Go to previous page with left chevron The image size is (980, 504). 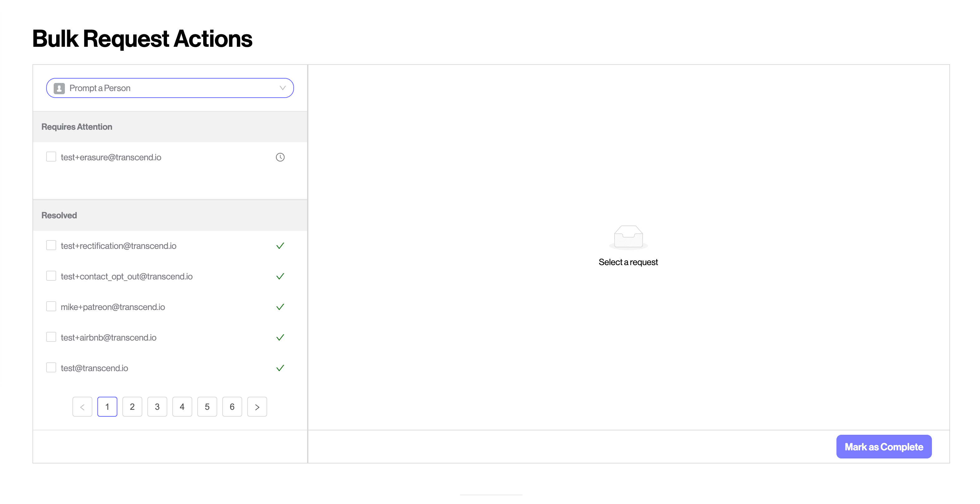(x=82, y=407)
